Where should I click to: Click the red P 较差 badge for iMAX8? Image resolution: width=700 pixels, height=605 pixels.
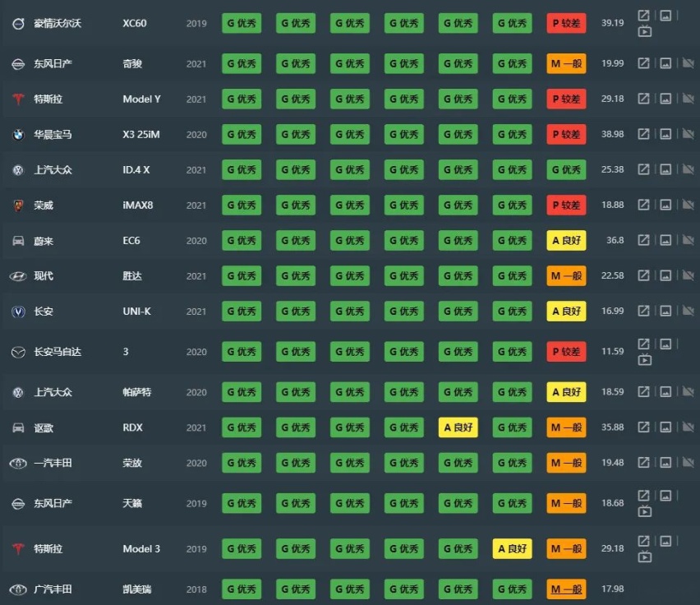point(566,205)
